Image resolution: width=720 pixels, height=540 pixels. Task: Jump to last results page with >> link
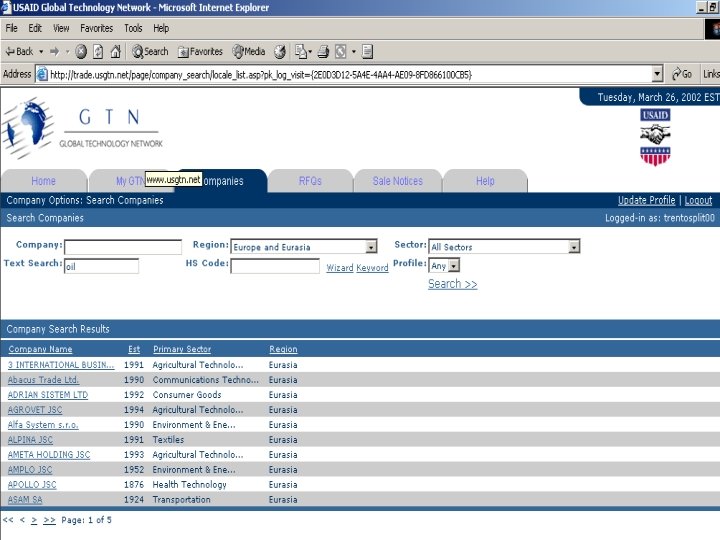click(x=49, y=520)
